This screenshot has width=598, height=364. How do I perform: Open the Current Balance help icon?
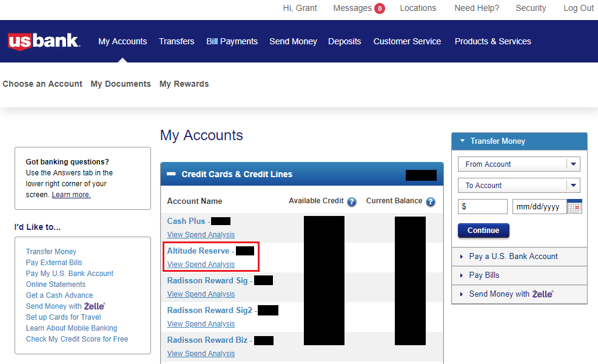[x=431, y=202]
